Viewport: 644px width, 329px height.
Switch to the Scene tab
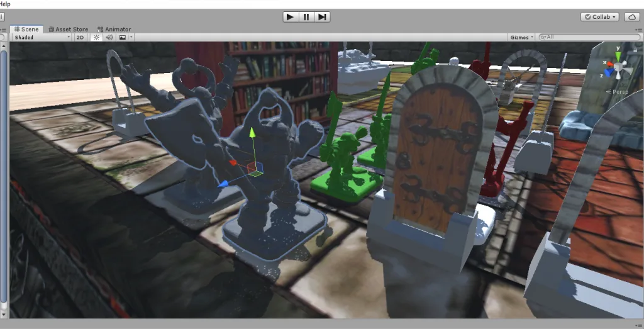tap(26, 29)
